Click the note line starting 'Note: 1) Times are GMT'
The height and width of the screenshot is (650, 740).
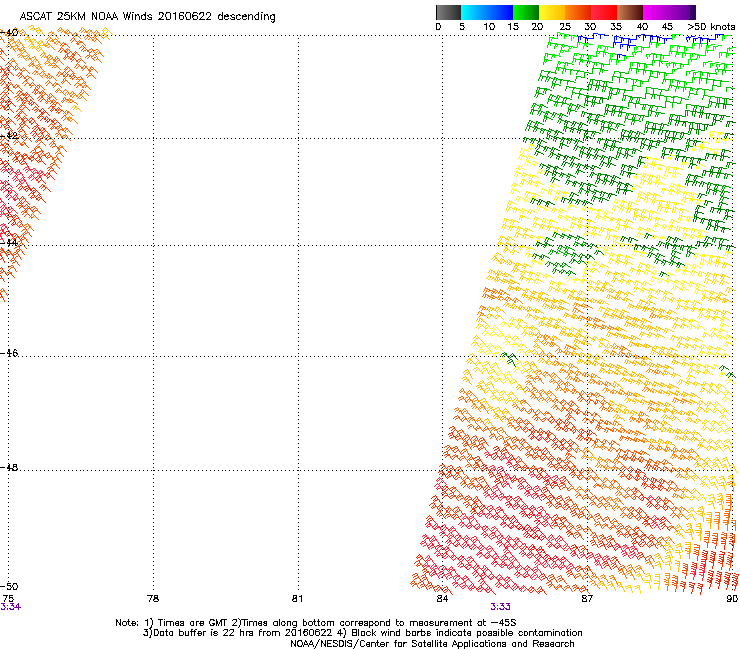coord(316,623)
